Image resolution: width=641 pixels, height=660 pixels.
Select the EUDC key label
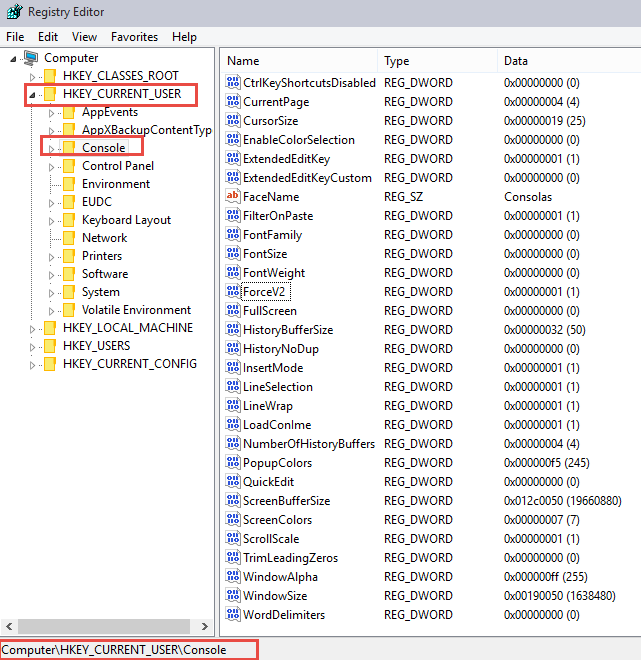coord(97,202)
